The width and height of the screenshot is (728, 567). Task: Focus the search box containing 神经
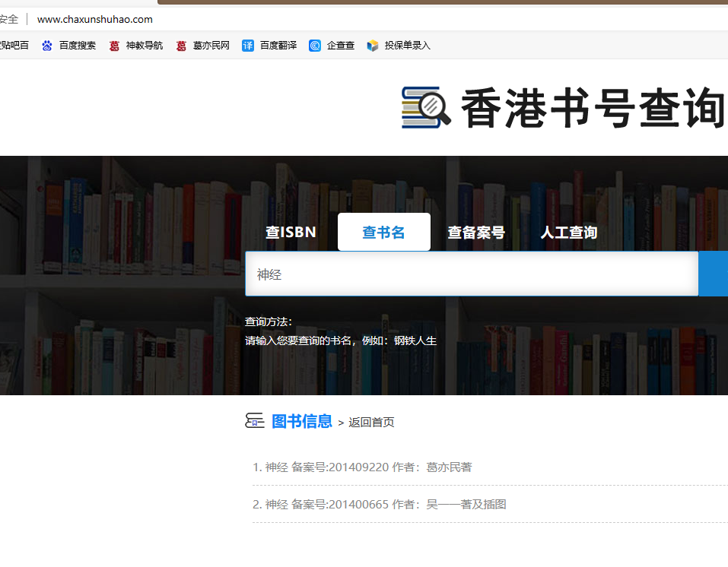(472, 274)
